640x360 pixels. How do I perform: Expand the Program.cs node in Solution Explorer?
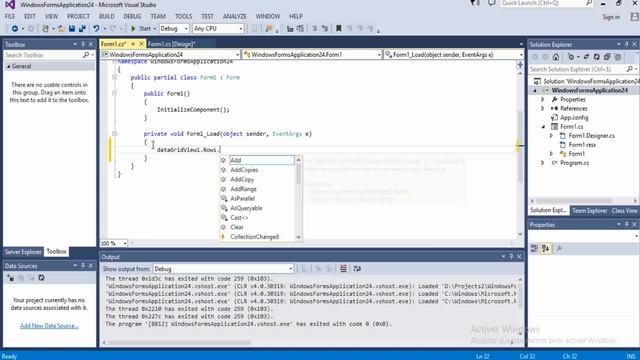[542, 163]
